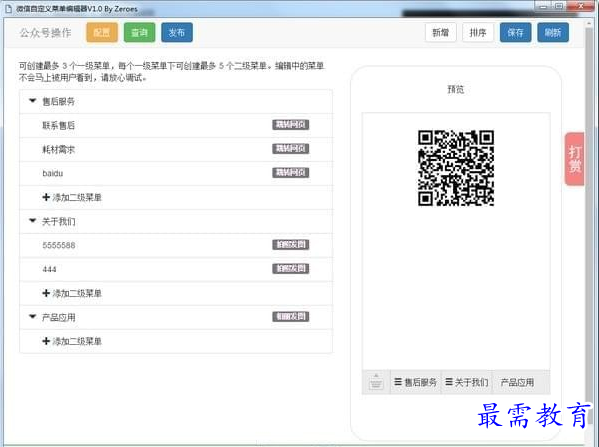Open 关于我们 in preview bottom bar
The image size is (599, 447).
(467, 382)
